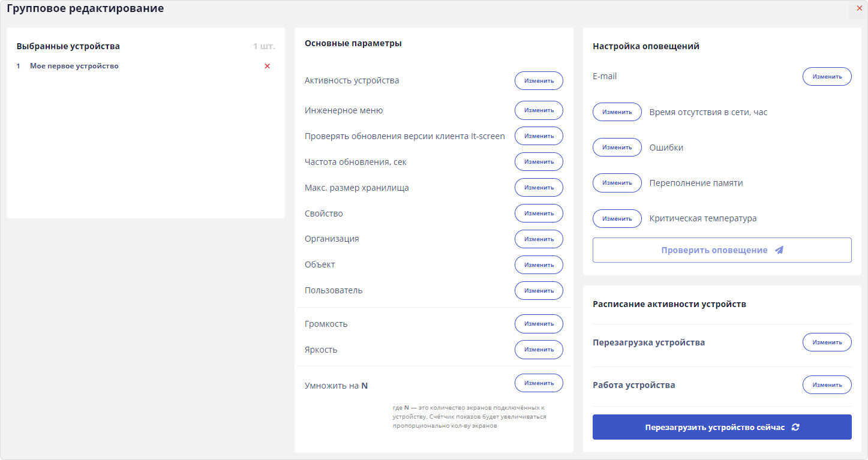This screenshot has width=868, height=460.
Task: Edit the Пользователь parameter
Action: click(x=539, y=291)
